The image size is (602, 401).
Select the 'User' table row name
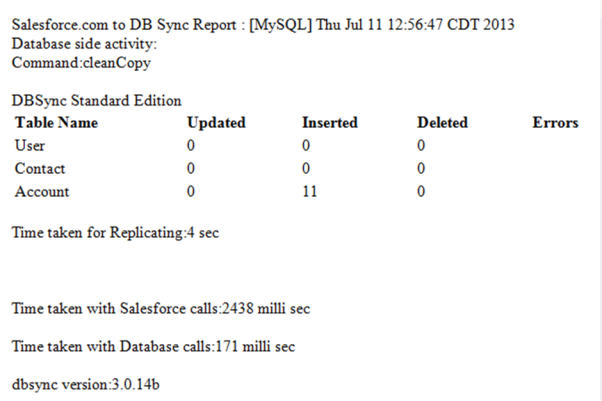pos(30,146)
